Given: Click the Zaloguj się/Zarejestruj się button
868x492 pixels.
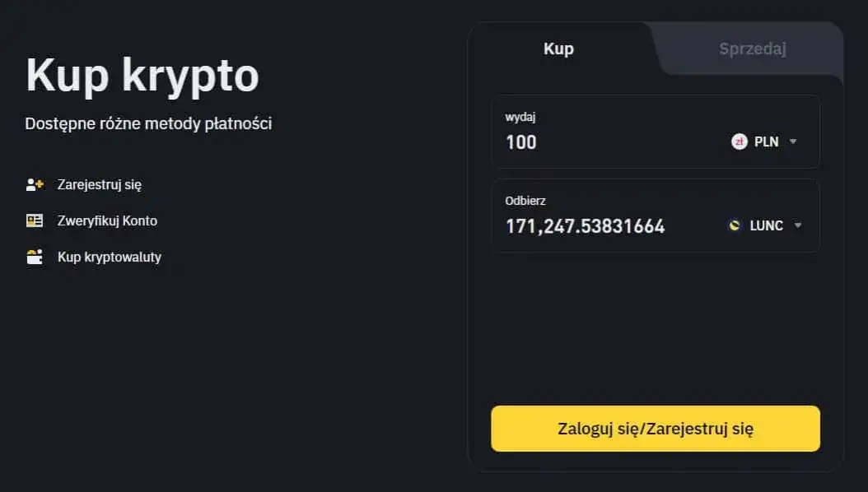Looking at the screenshot, I should point(656,428).
